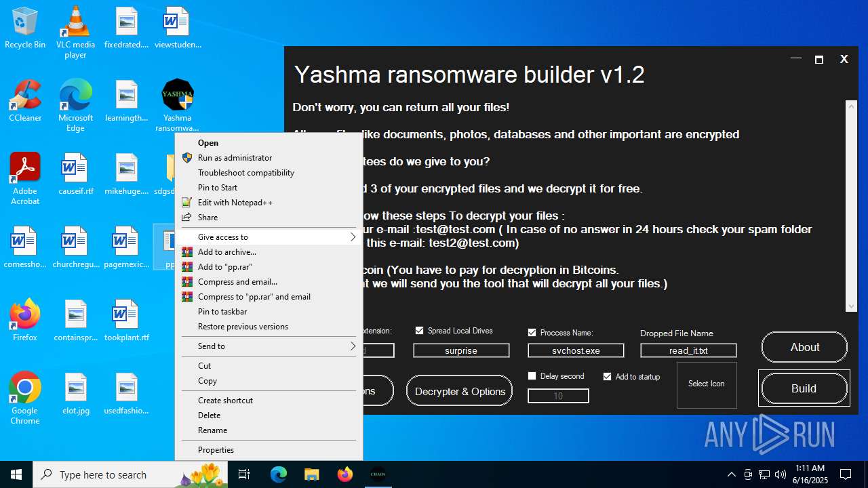Open Edge from the taskbar
Screen dimensions: 868x488
tap(279, 474)
